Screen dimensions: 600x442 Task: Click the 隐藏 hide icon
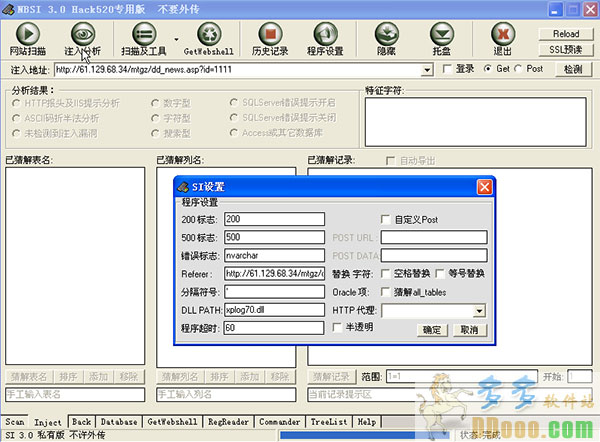386,39
